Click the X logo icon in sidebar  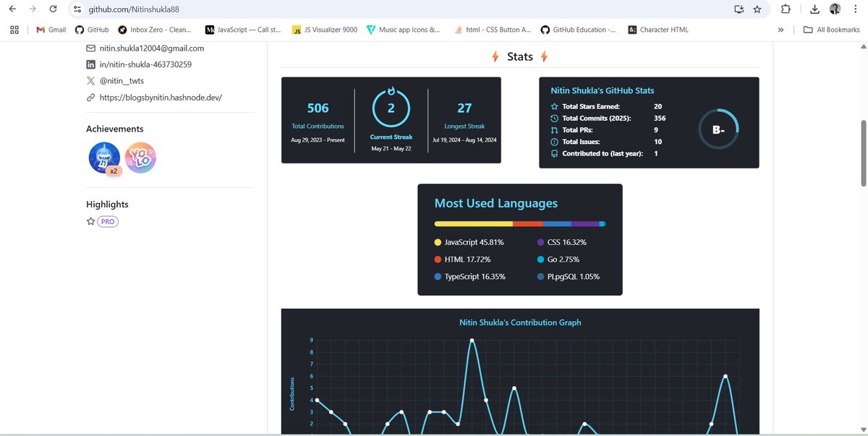pos(90,81)
